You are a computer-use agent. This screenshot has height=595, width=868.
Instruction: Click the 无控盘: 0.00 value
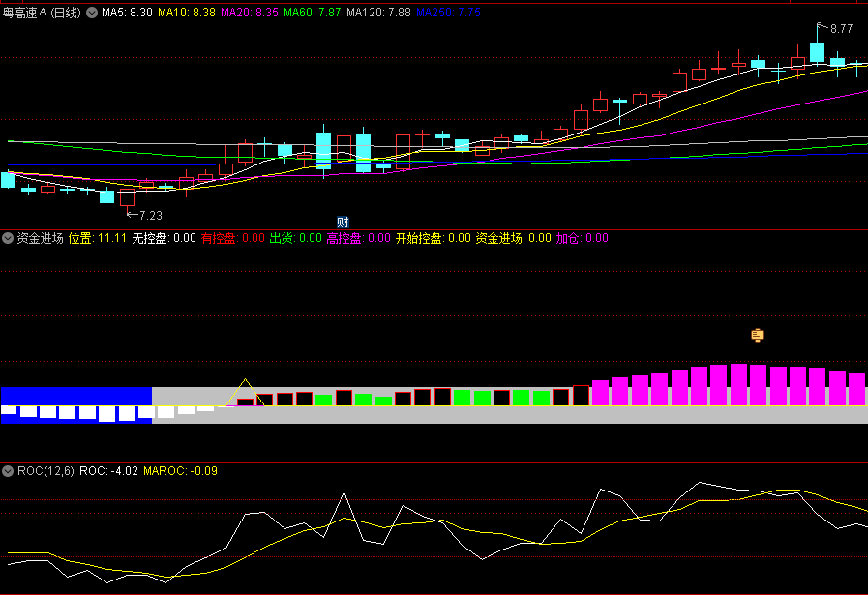pyautogui.click(x=164, y=238)
